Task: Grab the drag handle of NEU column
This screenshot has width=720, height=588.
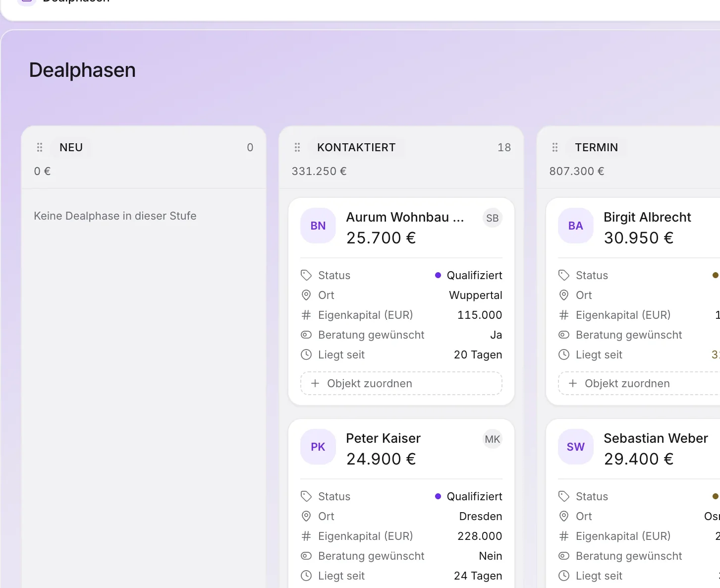Action: pyautogui.click(x=40, y=147)
